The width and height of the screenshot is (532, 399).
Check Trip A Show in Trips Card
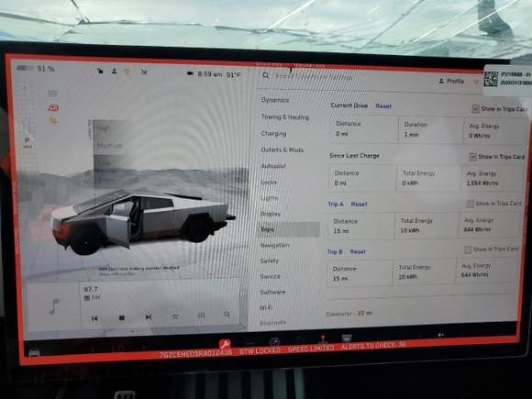coord(471,204)
